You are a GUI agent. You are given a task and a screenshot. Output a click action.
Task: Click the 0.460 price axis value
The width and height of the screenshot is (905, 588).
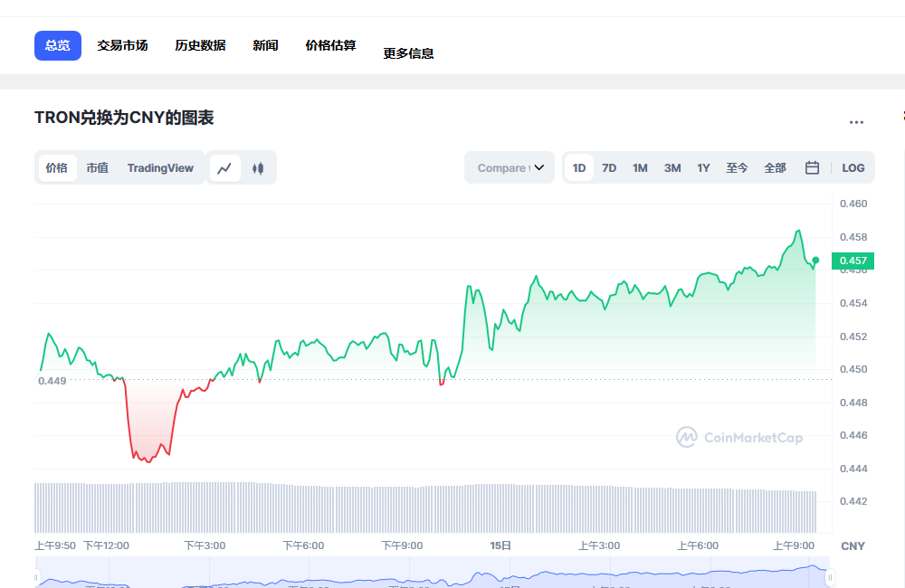click(x=853, y=204)
